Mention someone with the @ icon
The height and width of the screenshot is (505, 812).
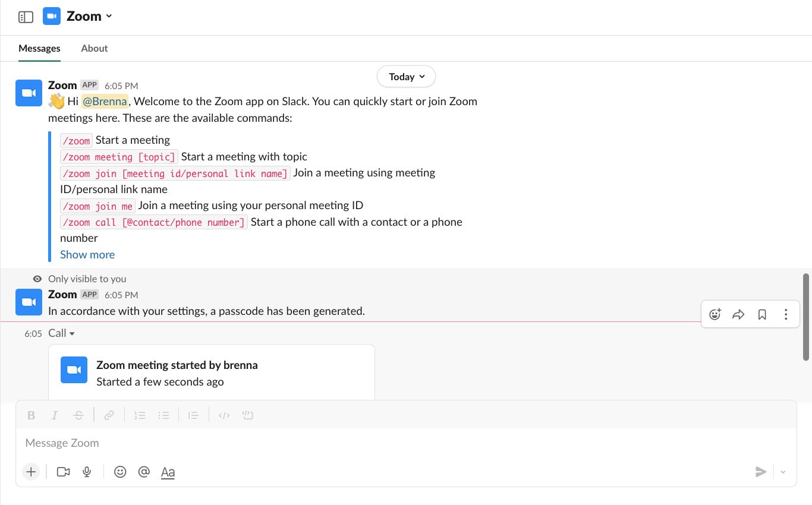click(x=144, y=472)
